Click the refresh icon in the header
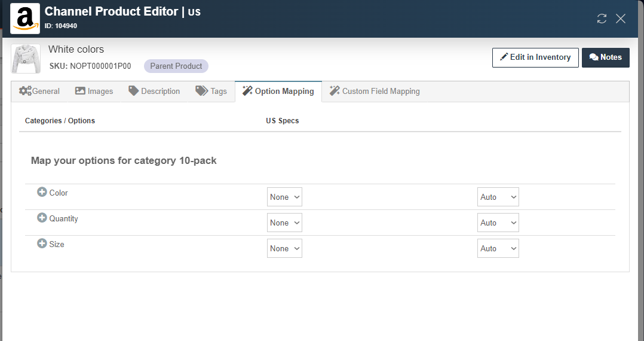Screen dimensions: 644x341 click(x=602, y=19)
